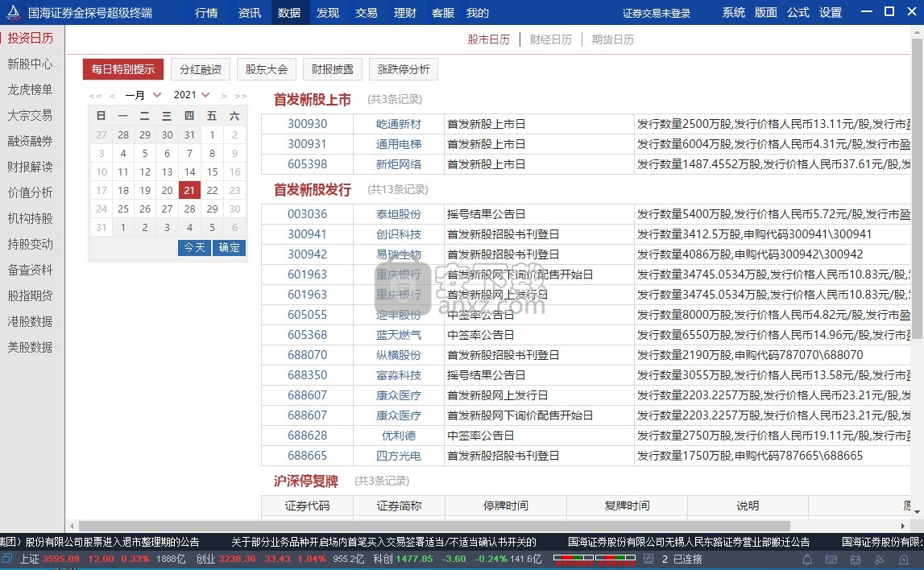Click 证券交易未登录 login status
Viewport: 924px width, 570px height.
coord(657,13)
